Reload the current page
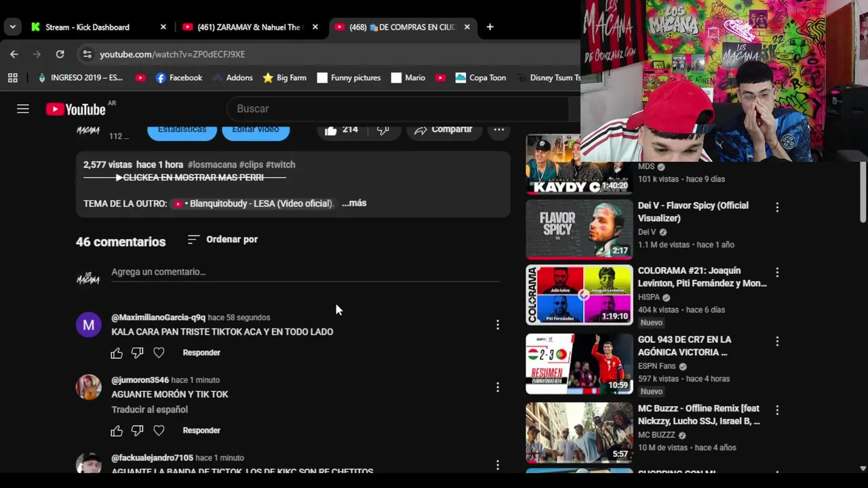 click(x=60, y=54)
